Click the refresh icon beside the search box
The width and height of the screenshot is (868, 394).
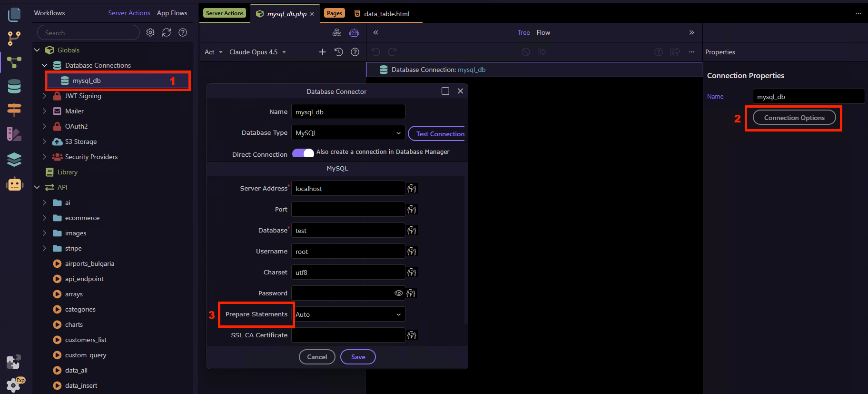click(167, 32)
